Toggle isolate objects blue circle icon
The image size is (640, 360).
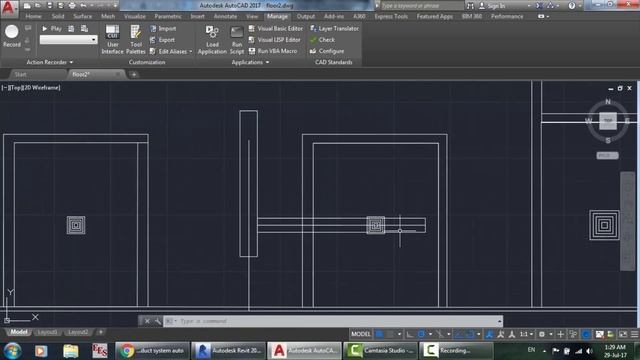pyautogui.click(x=585, y=334)
